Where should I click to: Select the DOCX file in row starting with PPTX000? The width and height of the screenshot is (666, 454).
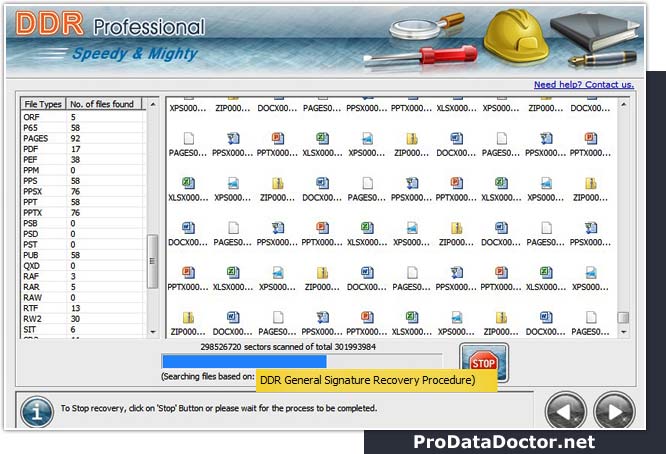point(367,279)
